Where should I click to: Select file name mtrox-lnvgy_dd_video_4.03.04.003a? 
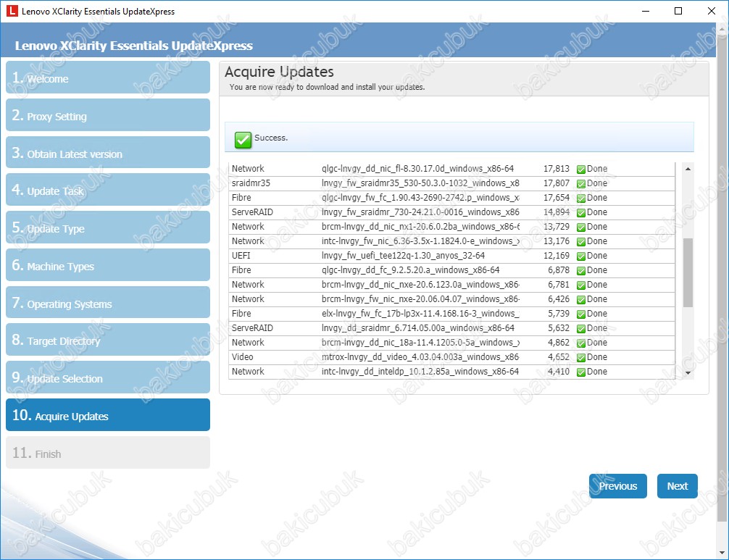(x=420, y=357)
